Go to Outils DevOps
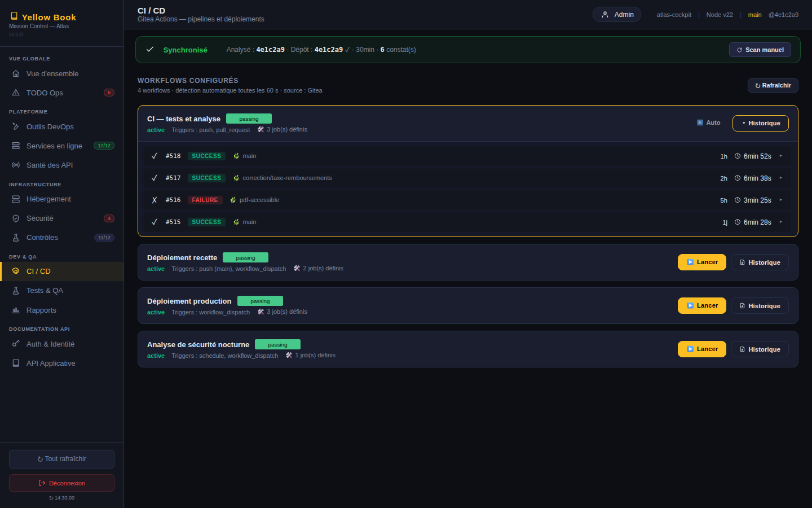 pos(61,126)
